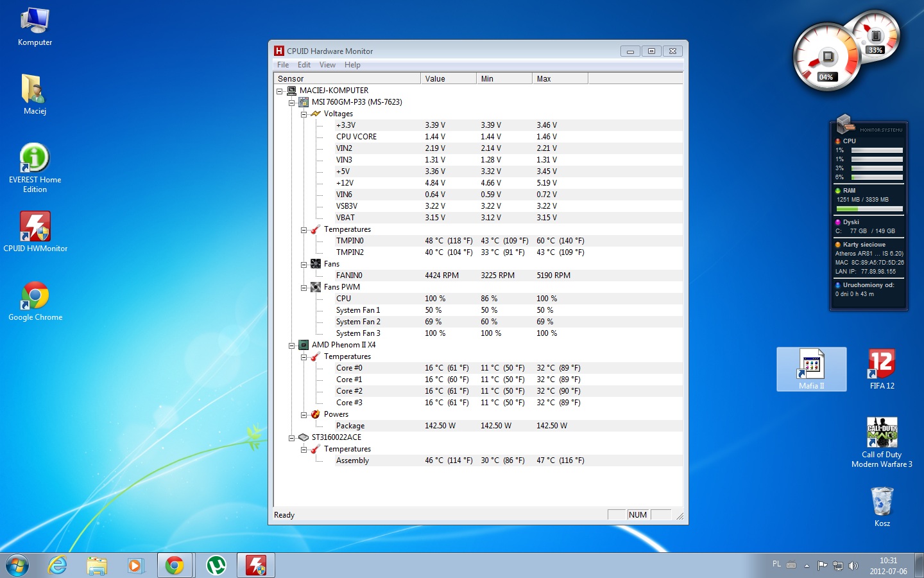Open the View menu

pyautogui.click(x=327, y=65)
